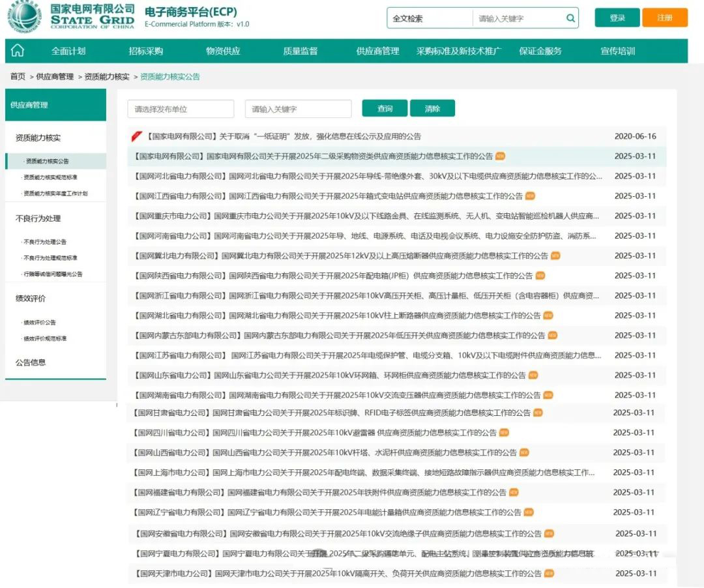Viewport: 704px width, 588px height.
Task: Open the 国网山东省电力公司 10kV环网箱 announcement
Action: pyautogui.click(x=326, y=375)
